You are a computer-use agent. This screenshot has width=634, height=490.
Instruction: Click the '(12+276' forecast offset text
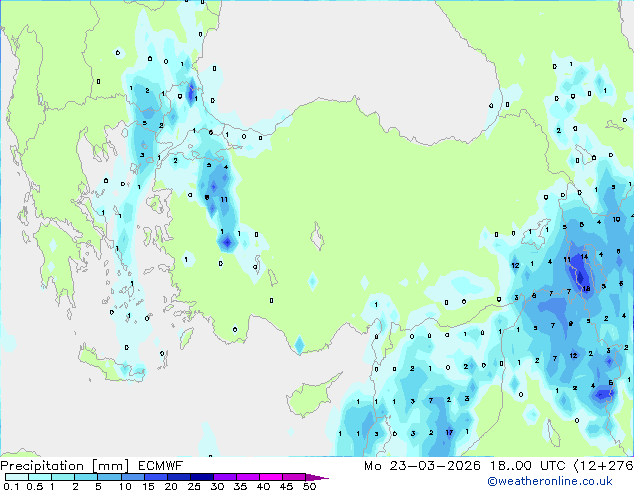(x=604, y=466)
